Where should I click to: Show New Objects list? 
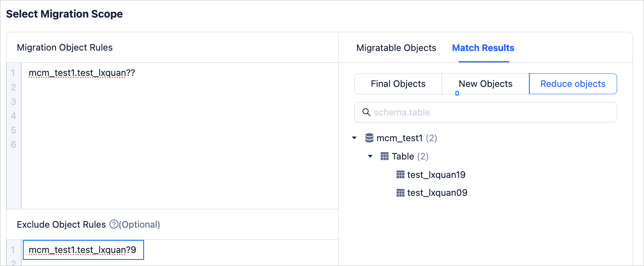(485, 84)
